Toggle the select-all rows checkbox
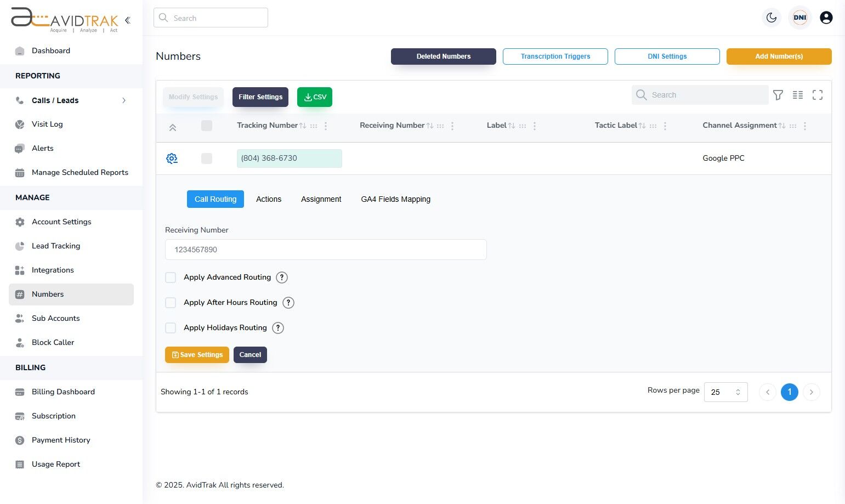This screenshot has width=845, height=504. click(x=207, y=126)
